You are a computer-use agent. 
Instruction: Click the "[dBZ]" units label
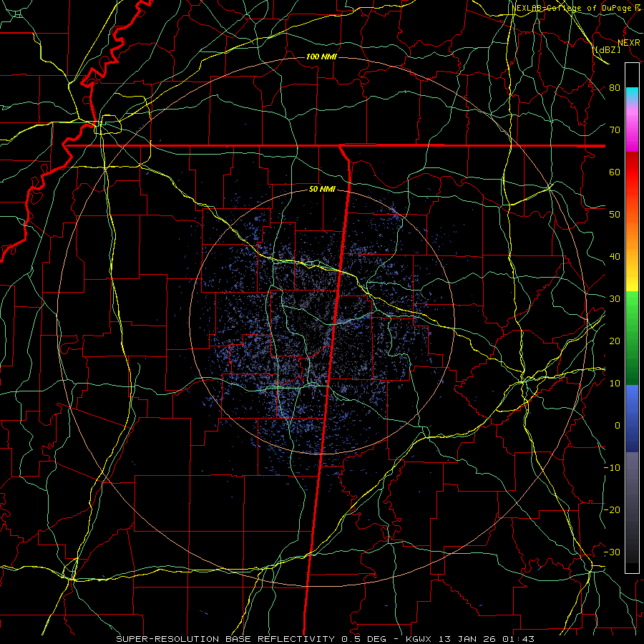click(608, 49)
